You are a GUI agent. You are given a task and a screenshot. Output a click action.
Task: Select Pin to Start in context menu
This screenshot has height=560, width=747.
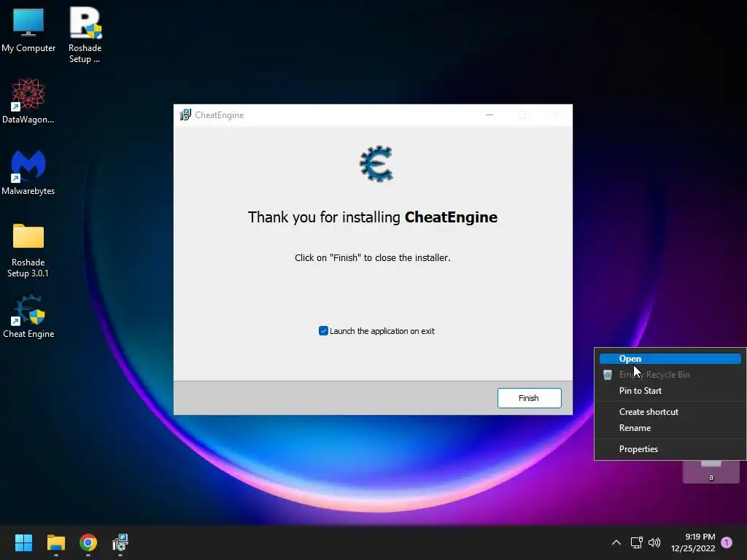coord(670,391)
